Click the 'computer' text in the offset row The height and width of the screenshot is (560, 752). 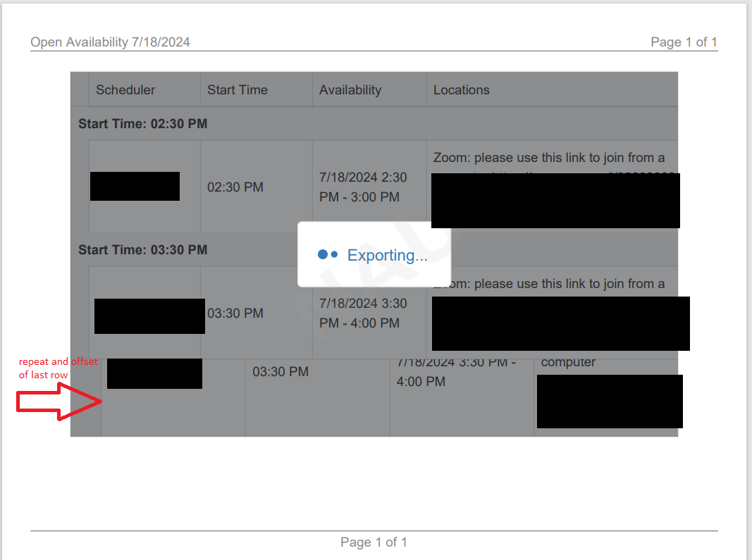[568, 362]
